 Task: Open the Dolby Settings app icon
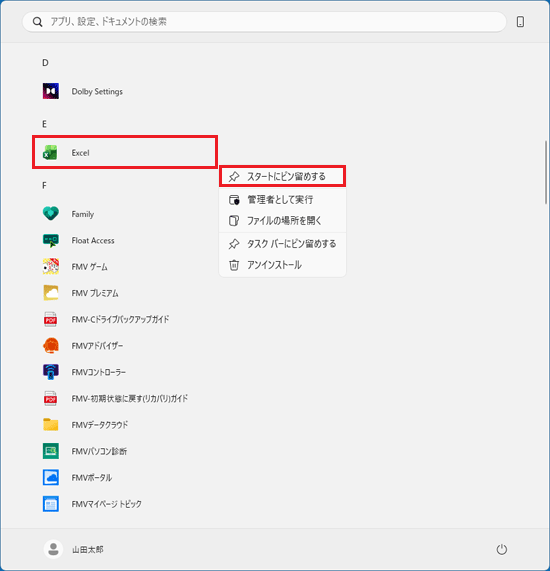pyautogui.click(x=51, y=91)
